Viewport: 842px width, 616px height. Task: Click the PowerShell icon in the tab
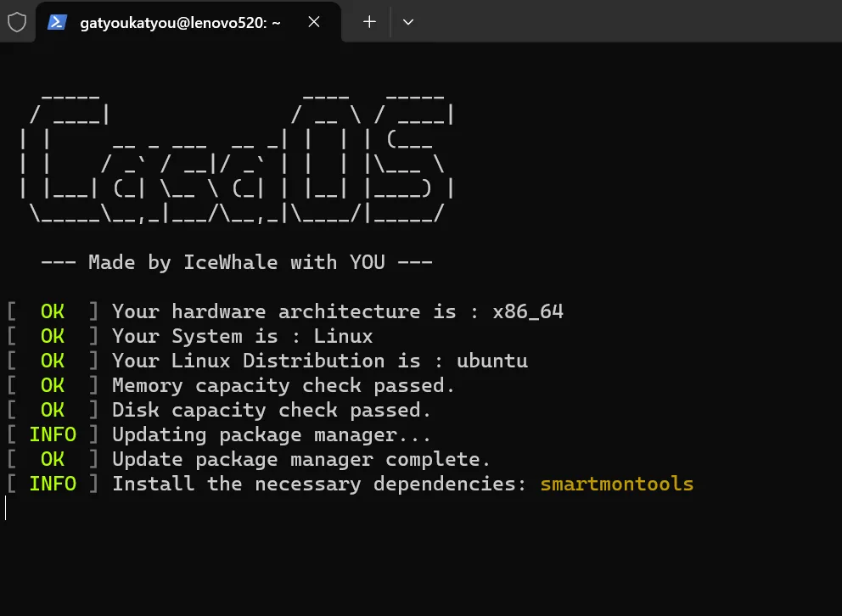pos(58,22)
